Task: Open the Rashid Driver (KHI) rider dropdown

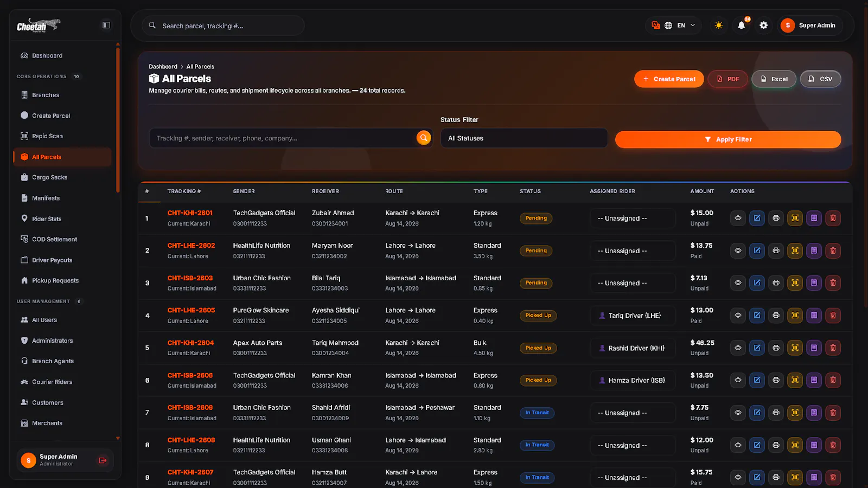Action: coord(633,348)
